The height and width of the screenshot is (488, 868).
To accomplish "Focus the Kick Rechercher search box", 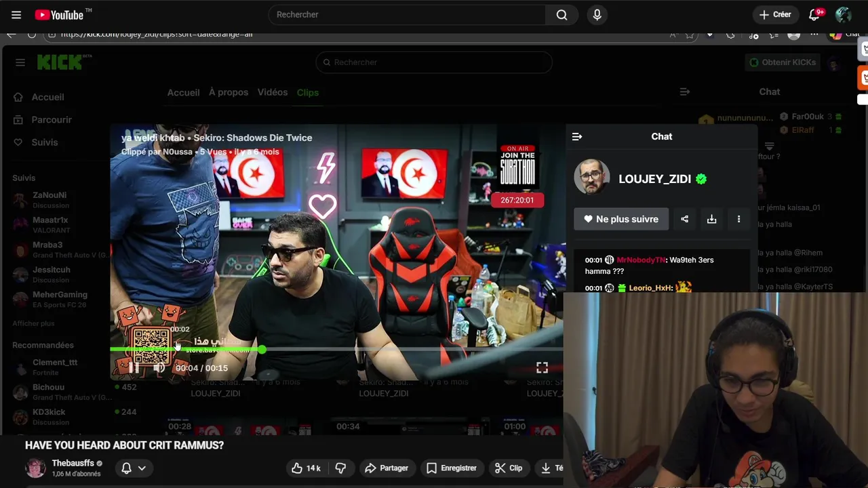I will click(434, 62).
